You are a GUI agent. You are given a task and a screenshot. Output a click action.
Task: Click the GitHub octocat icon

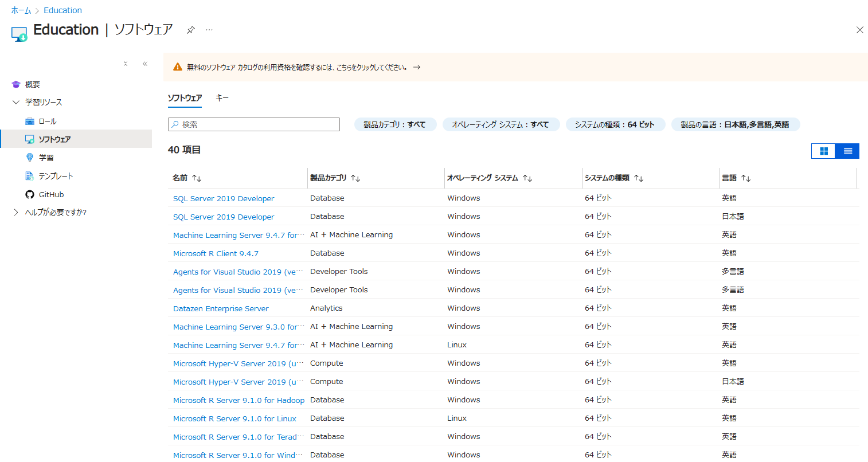[x=30, y=194]
